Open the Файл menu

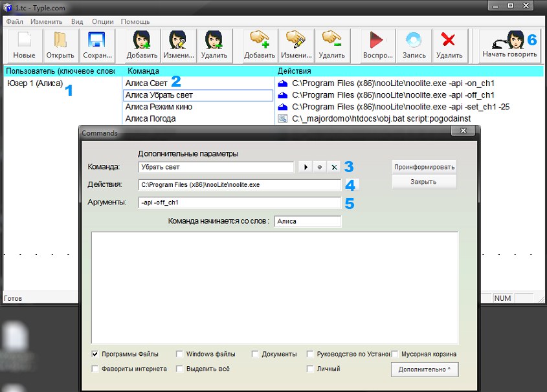(x=14, y=21)
